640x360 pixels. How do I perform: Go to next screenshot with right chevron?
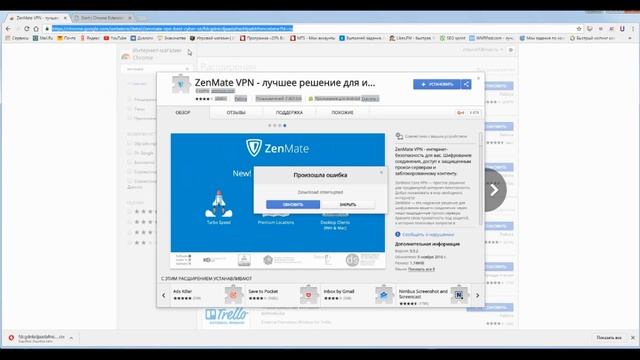click(x=494, y=190)
